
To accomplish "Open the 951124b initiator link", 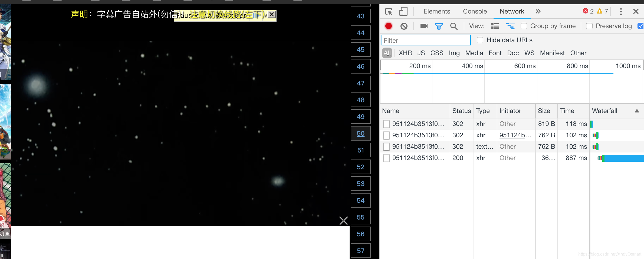I will pyautogui.click(x=515, y=135).
